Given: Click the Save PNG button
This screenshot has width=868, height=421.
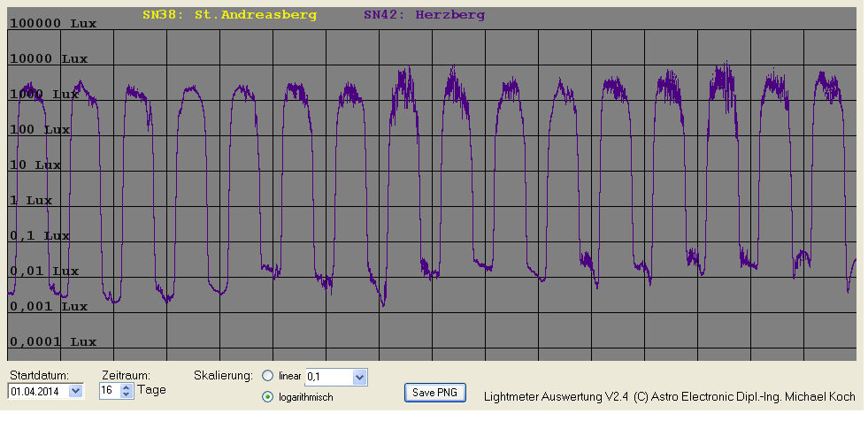Looking at the screenshot, I should [x=434, y=392].
